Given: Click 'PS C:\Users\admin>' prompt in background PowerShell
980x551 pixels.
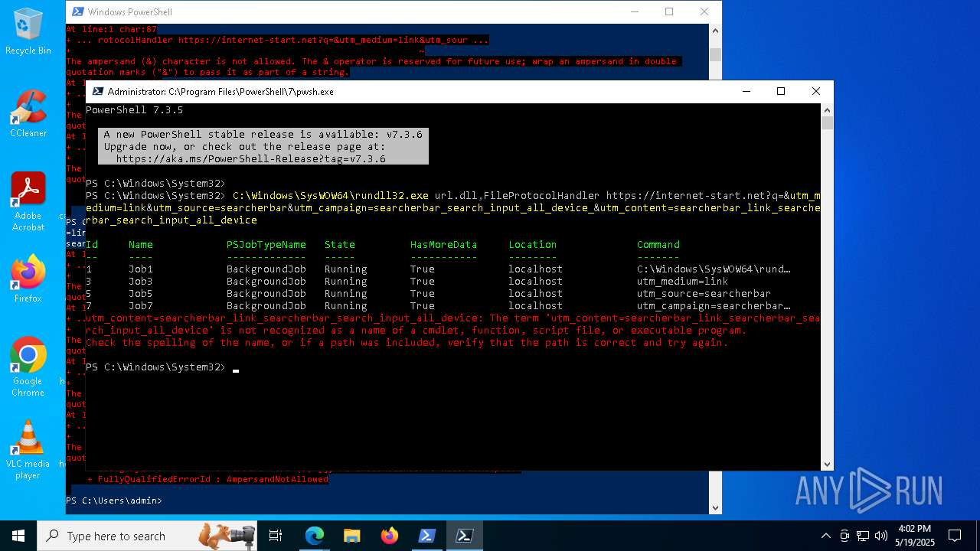Looking at the screenshot, I should [x=114, y=500].
